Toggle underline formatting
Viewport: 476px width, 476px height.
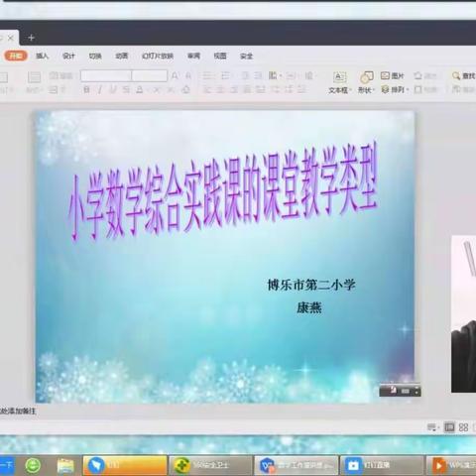[113, 89]
